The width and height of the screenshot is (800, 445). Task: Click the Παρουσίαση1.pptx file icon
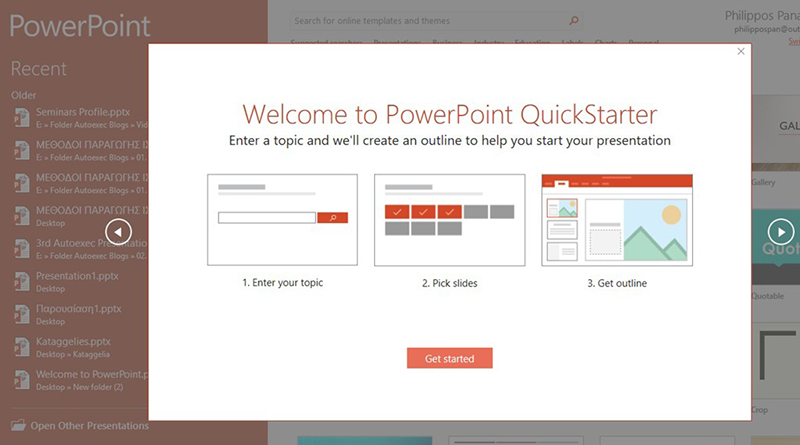(x=21, y=314)
